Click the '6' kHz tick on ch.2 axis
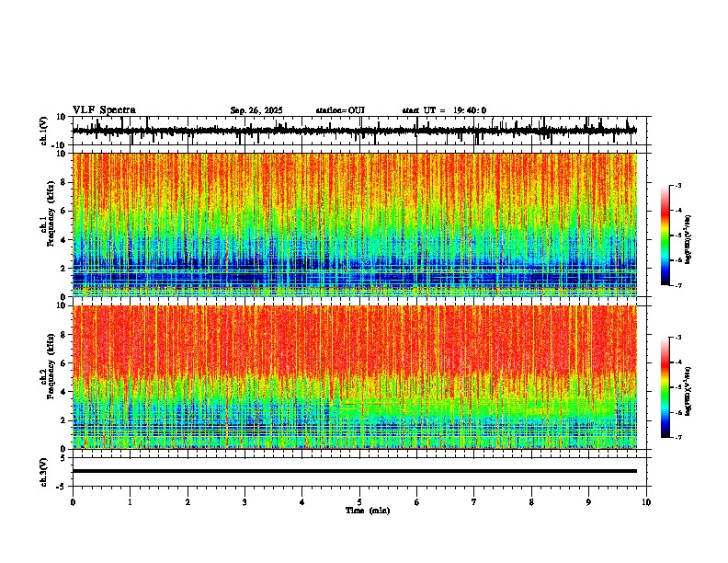The width and height of the screenshot is (728, 563). point(65,362)
